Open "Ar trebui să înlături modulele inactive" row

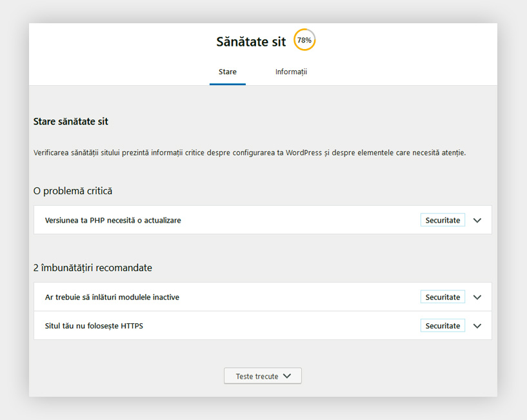pyautogui.click(x=112, y=297)
